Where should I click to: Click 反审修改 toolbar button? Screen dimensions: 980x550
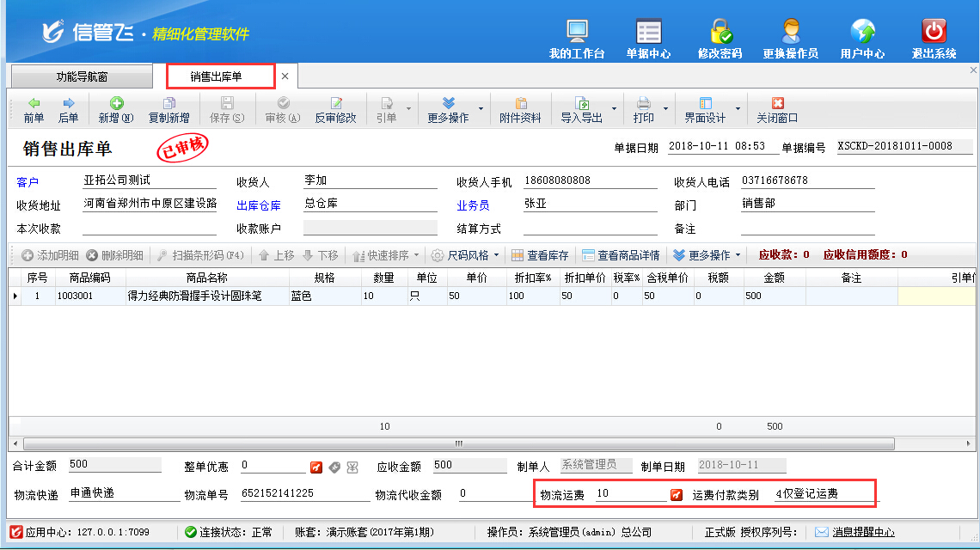pyautogui.click(x=335, y=109)
